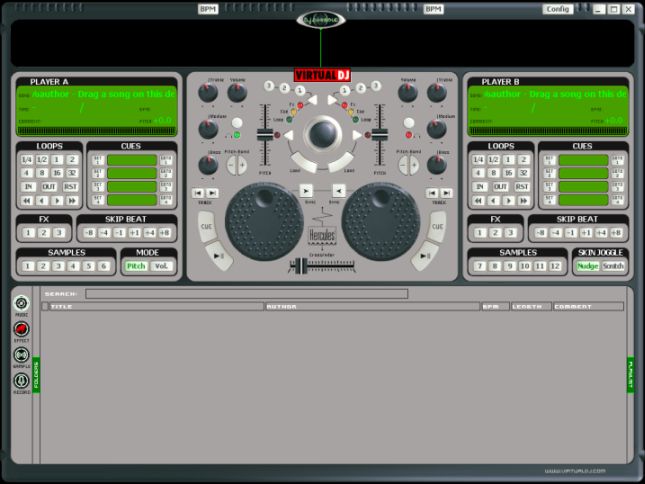Hit the CUE button on deck B
This screenshot has width=645, height=484.
pos(437,227)
